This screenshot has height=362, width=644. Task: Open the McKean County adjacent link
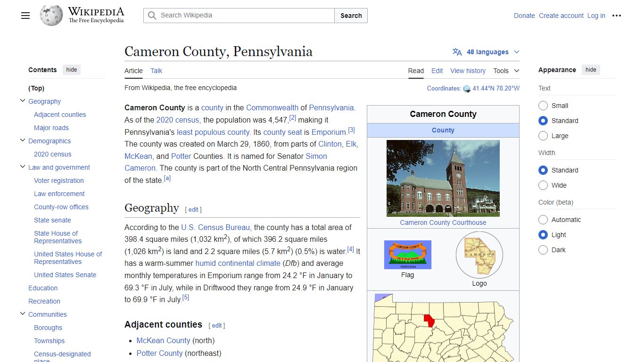click(164, 340)
